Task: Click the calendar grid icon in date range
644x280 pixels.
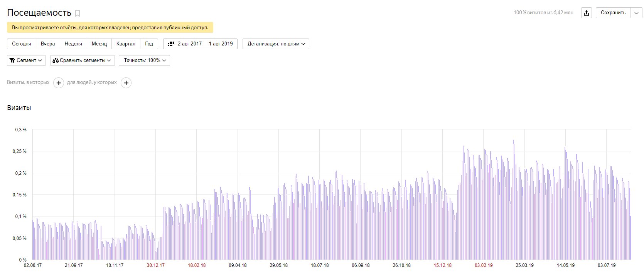Action: [x=171, y=44]
